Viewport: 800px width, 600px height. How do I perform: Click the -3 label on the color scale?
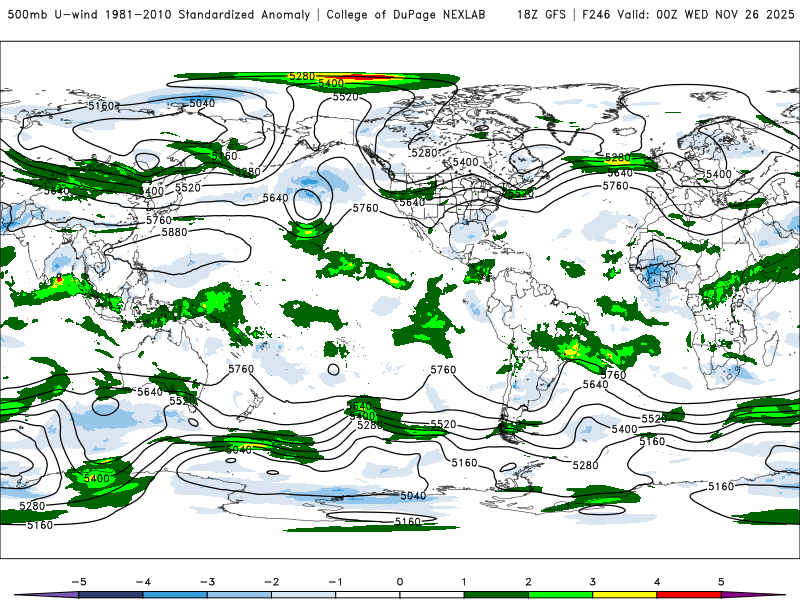[x=207, y=582]
